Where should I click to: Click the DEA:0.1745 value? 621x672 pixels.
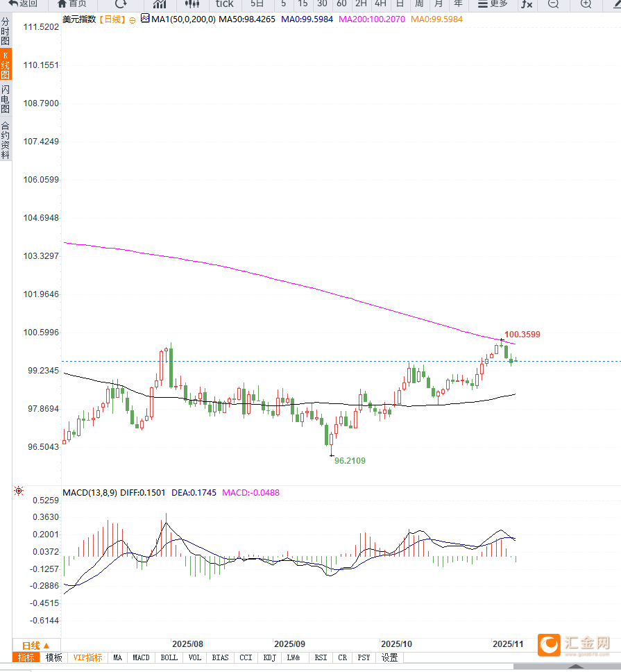[194, 493]
